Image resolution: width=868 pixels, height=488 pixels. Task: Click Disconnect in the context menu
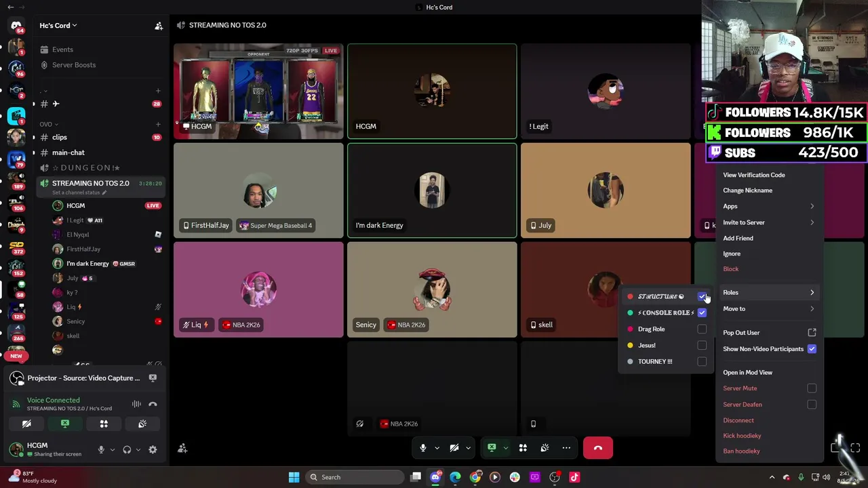click(x=738, y=420)
